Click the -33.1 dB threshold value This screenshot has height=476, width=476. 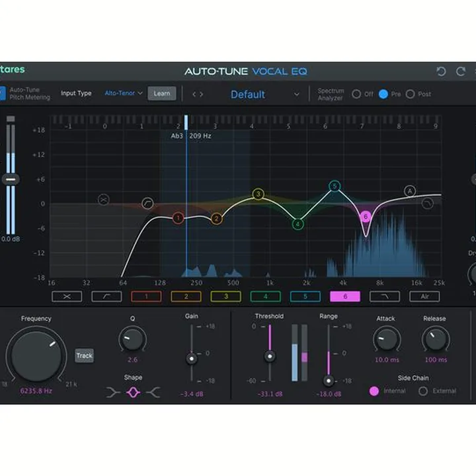click(270, 394)
